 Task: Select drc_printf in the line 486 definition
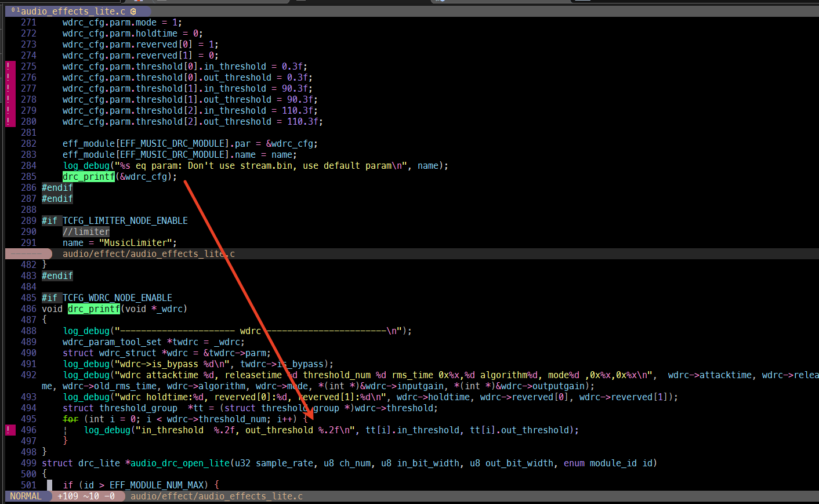(x=94, y=309)
